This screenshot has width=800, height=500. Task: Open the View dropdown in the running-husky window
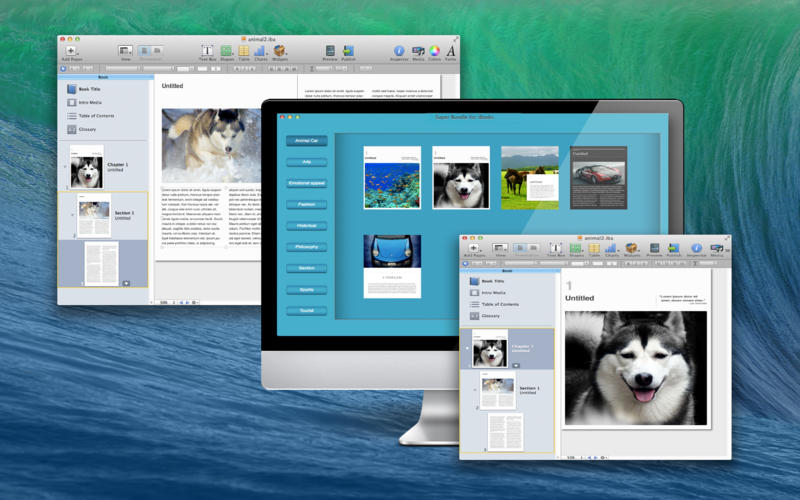[125, 50]
